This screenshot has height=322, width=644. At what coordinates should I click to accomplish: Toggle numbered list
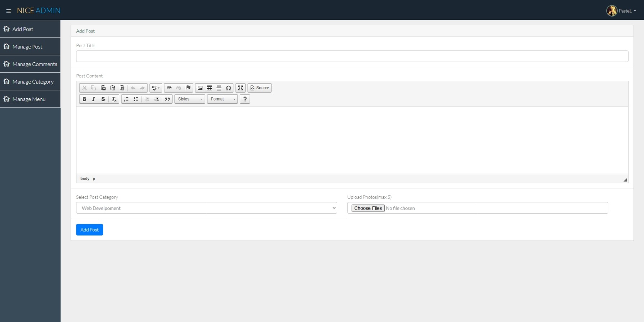(126, 99)
